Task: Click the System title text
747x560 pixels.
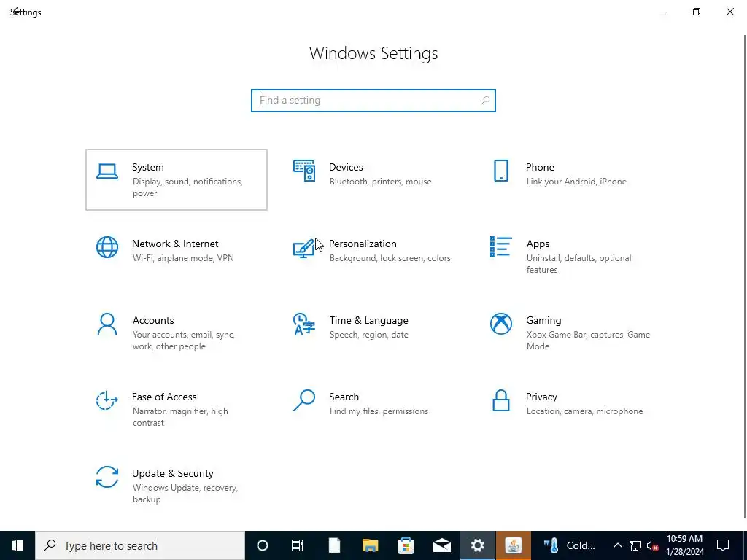Action: (x=147, y=167)
